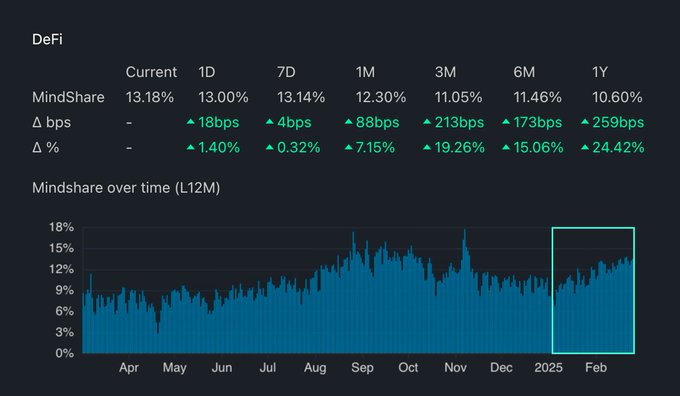Click the up arrow beside 1.40%
The width and height of the screenshot is (680, 396).
click(x=190, y=147)
